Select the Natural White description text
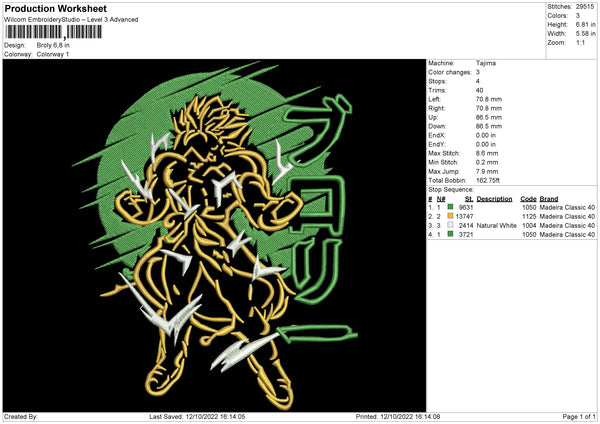The image size is (600, 424). (x=495, y=226)
